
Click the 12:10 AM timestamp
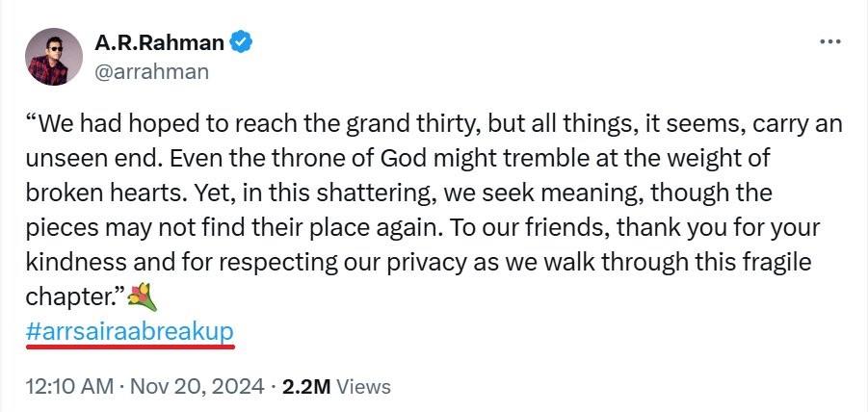pos(69,386)
